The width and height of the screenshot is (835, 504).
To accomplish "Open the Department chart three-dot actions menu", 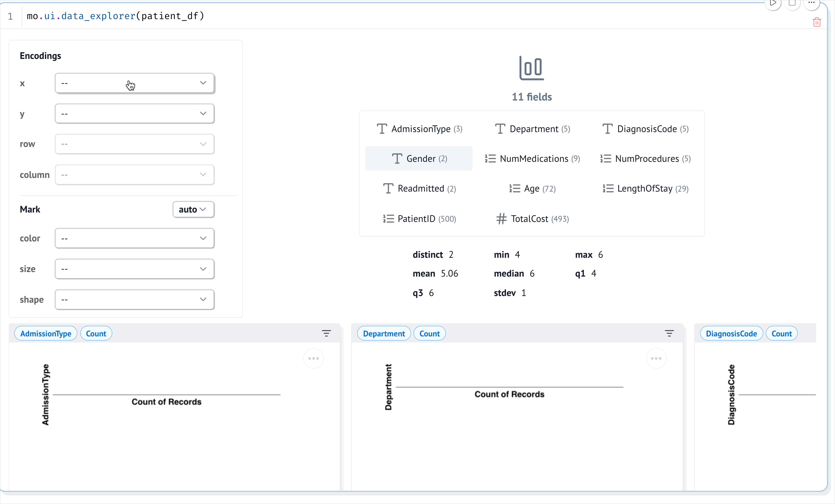I will (x=656, y=358).
